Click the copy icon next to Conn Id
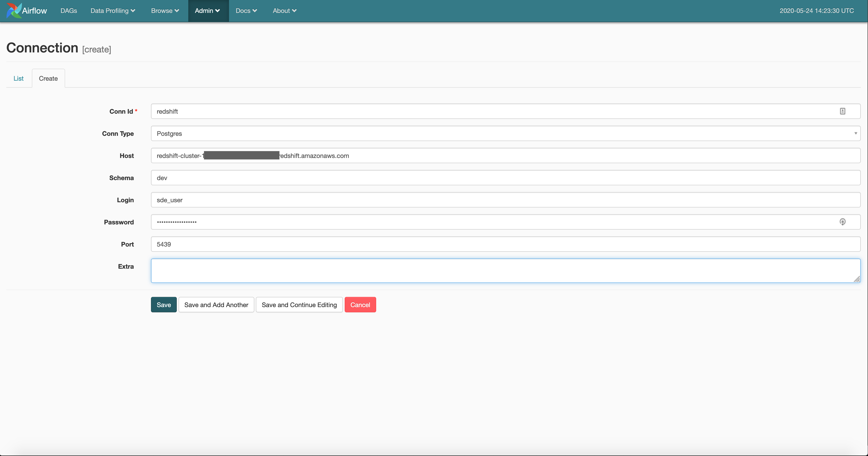 (x=842, y=111)
